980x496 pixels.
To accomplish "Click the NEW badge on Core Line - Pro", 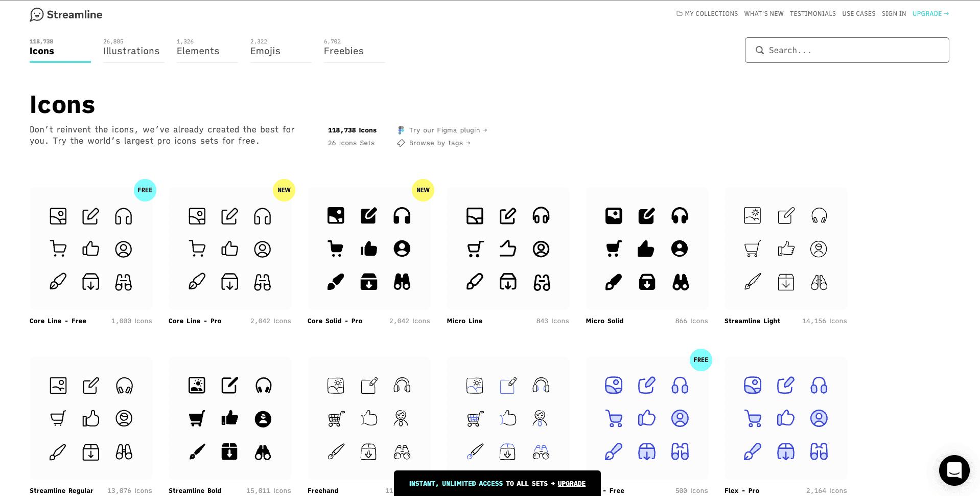I will 284,190.
